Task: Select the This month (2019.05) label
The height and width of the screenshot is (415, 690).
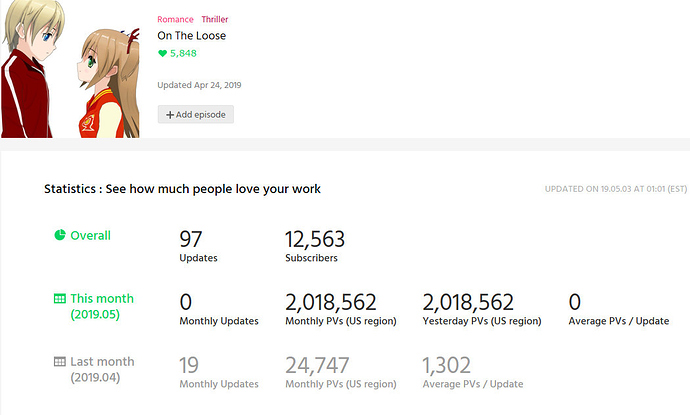Action: point(101,306)
